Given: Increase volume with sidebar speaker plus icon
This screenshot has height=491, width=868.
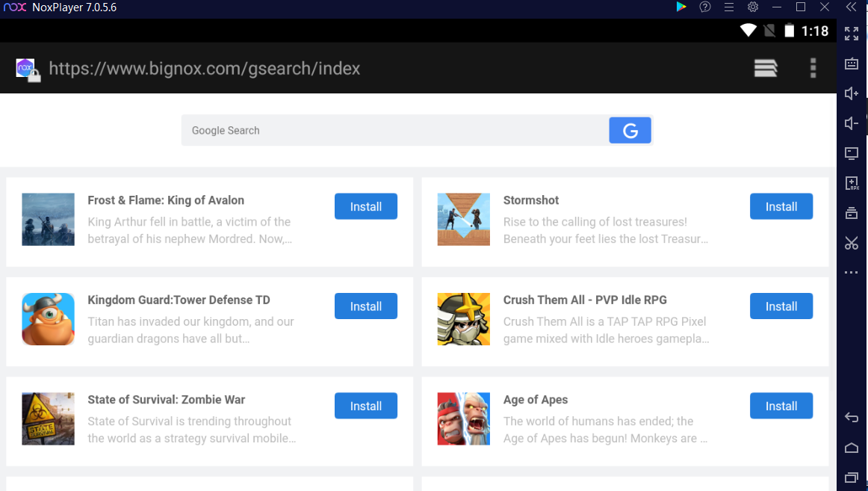Looking at the screenshot, I should pyautogui.click(x=852, y=93).
